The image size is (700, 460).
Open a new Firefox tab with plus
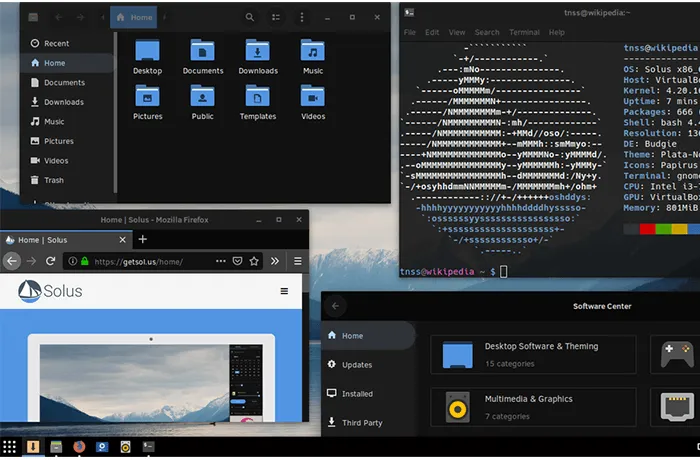coord(142,239)
